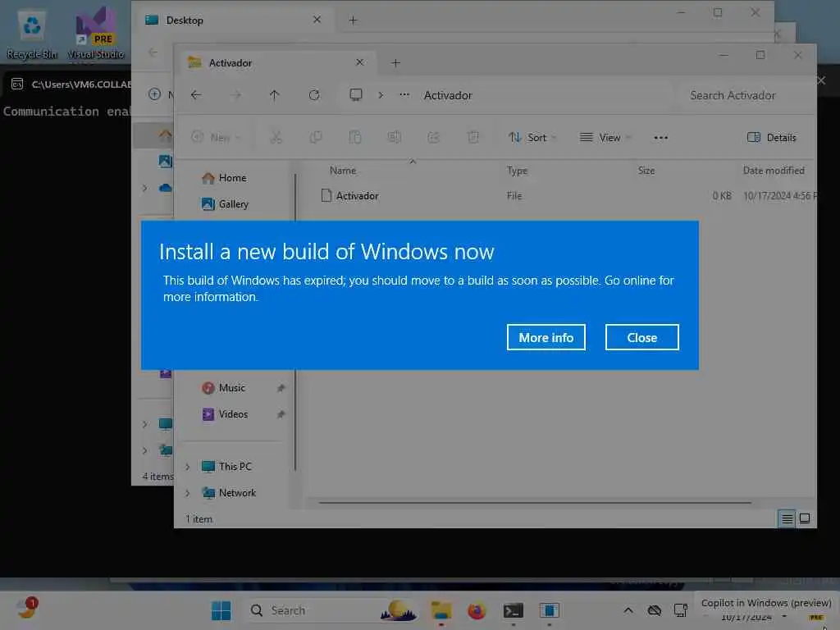Click the cloud sync tray icon
Screen dimensions: 840x630
click(654, 610)
